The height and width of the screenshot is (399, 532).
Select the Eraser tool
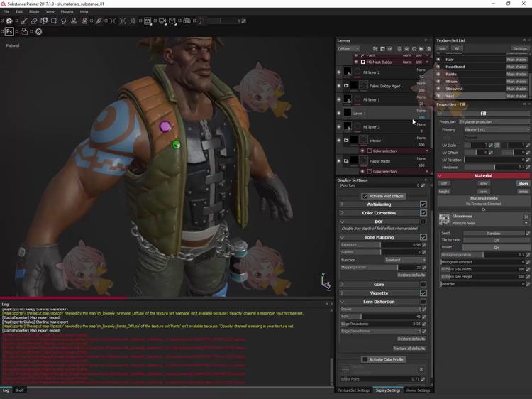(x=34, y=21)
